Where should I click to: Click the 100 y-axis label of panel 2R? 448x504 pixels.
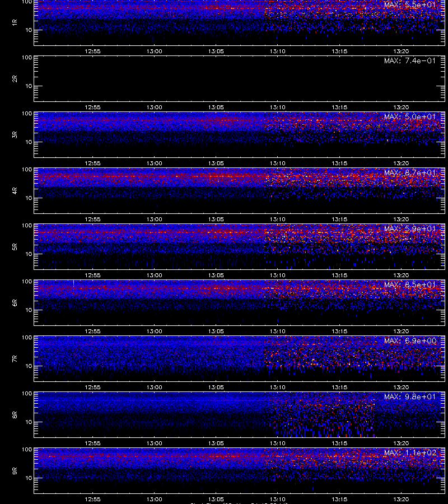[27, 58]
